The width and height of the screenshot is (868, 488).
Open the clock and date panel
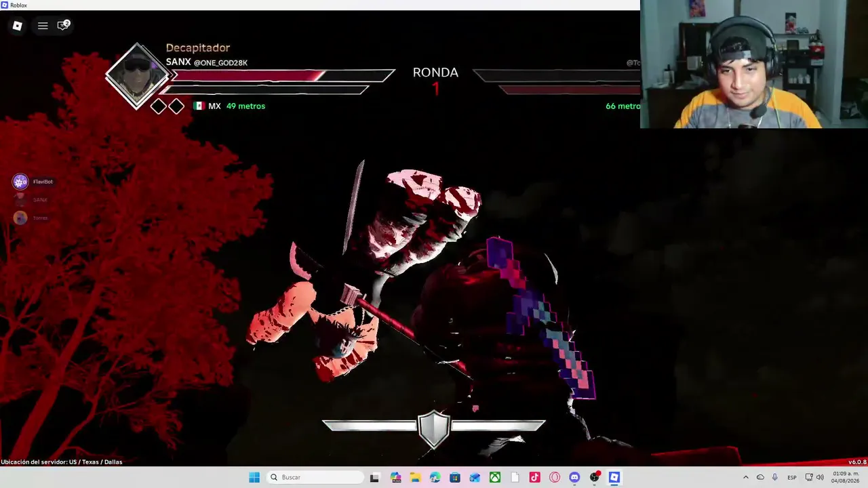point(846,477)
